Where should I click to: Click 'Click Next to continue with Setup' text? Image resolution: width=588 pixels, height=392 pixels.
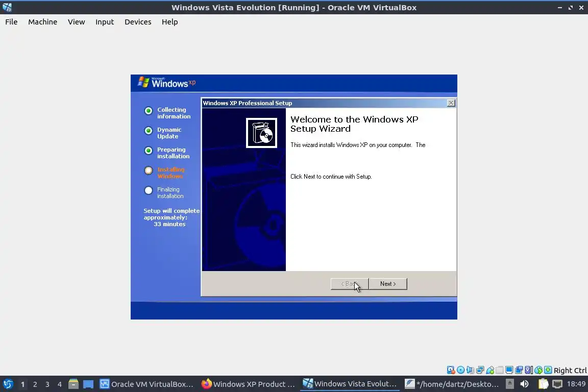[331, 176]
